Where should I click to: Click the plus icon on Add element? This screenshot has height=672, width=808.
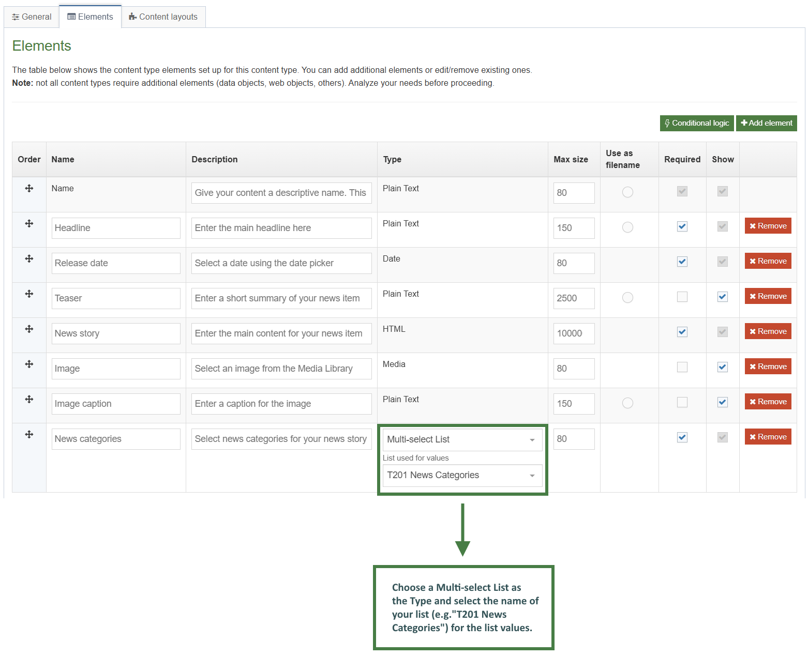(744, 123)
